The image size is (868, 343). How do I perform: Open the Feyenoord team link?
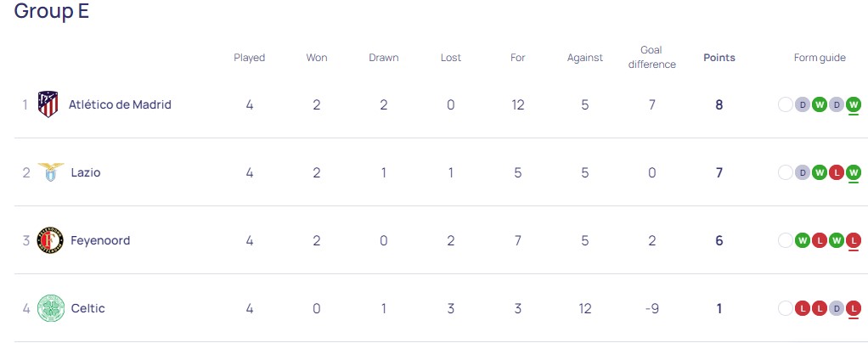(100, 240)
